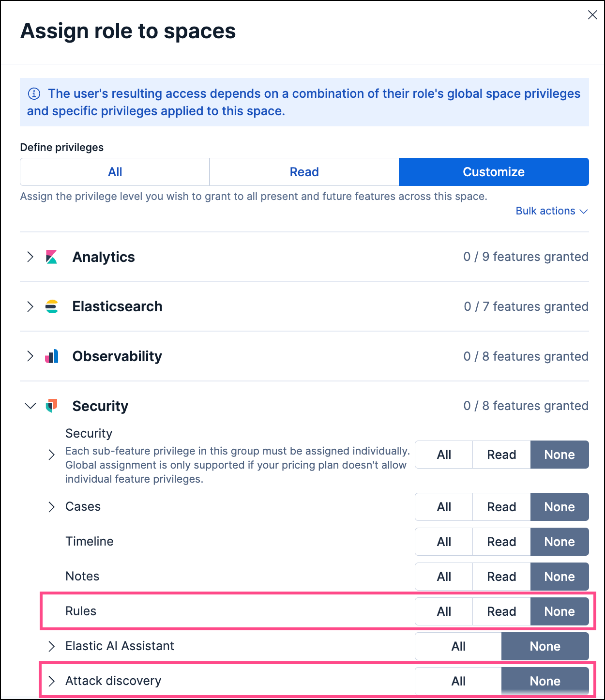Select the All privileges tab
This screenshot has width=605, height=700.
(115, 172)
